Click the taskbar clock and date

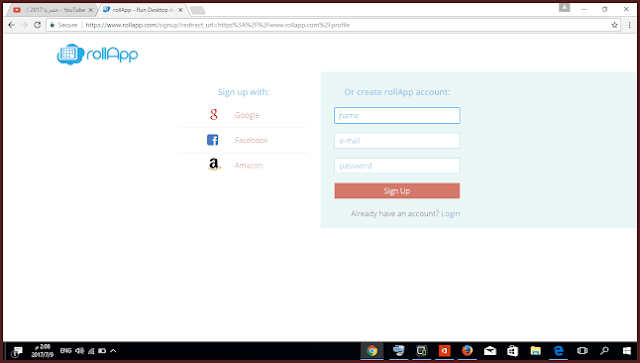[42, 351]
